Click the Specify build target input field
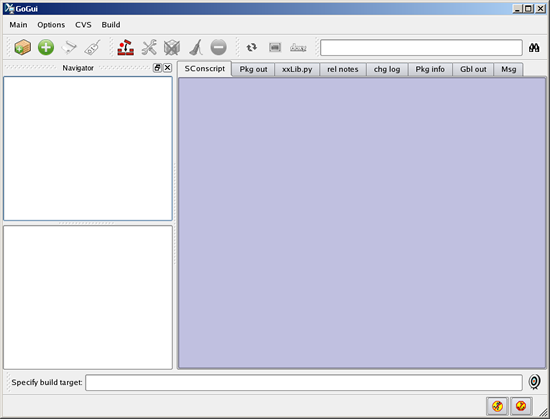 (304, 382)
